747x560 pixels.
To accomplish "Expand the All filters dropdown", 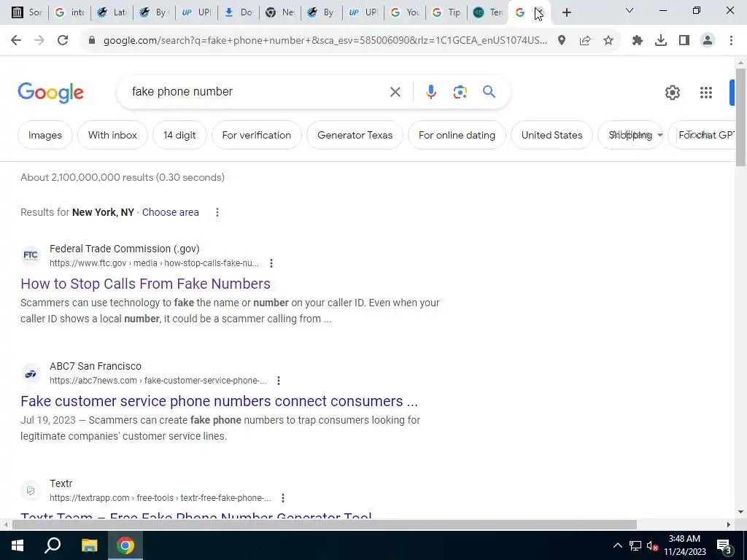I will coord(636,135).
